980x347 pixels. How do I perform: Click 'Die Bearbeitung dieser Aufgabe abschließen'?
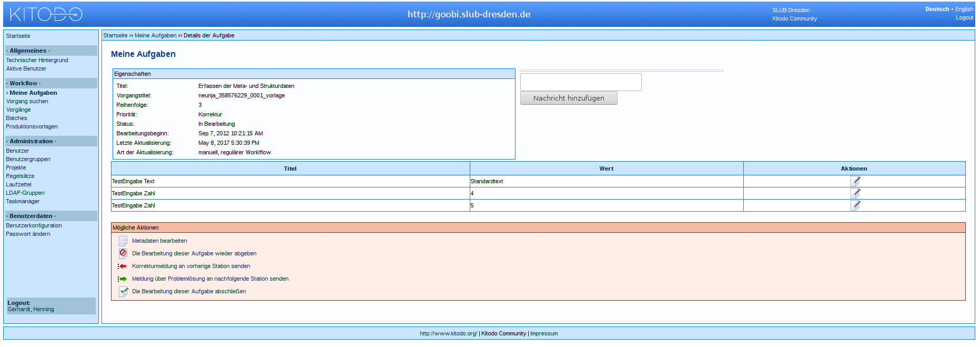(189, 291)
